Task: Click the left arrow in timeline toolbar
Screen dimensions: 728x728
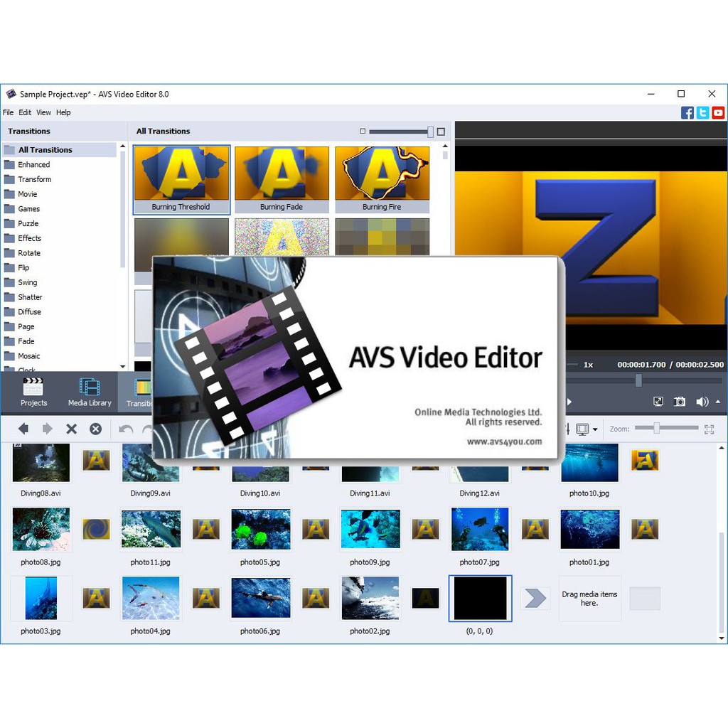Action: tap(23, 429)
